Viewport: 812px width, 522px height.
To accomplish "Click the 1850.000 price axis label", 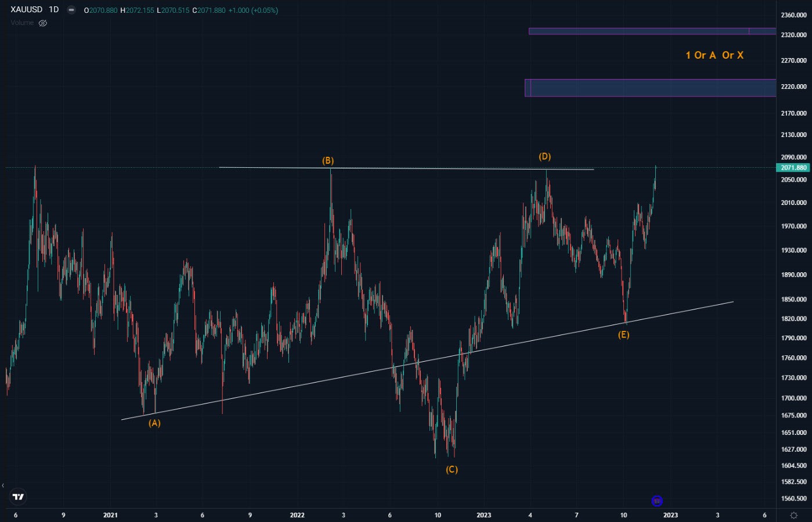I will pyautogui.click(x=793, y=300).
